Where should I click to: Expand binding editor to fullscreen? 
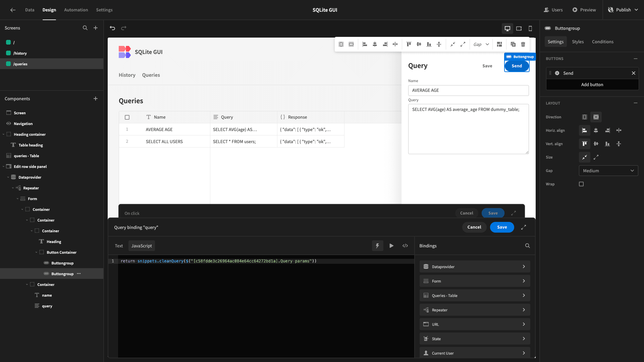pyautogui.click(x=523, y=227)
